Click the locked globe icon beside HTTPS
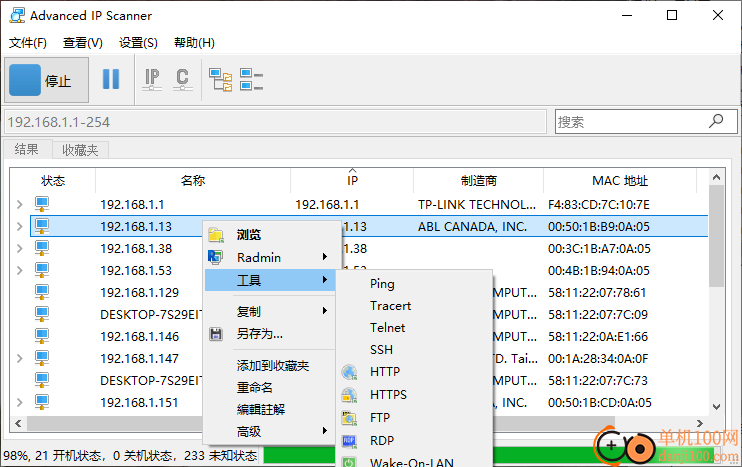The height and width of the screenshot is (467, 742). click(349, 395)
